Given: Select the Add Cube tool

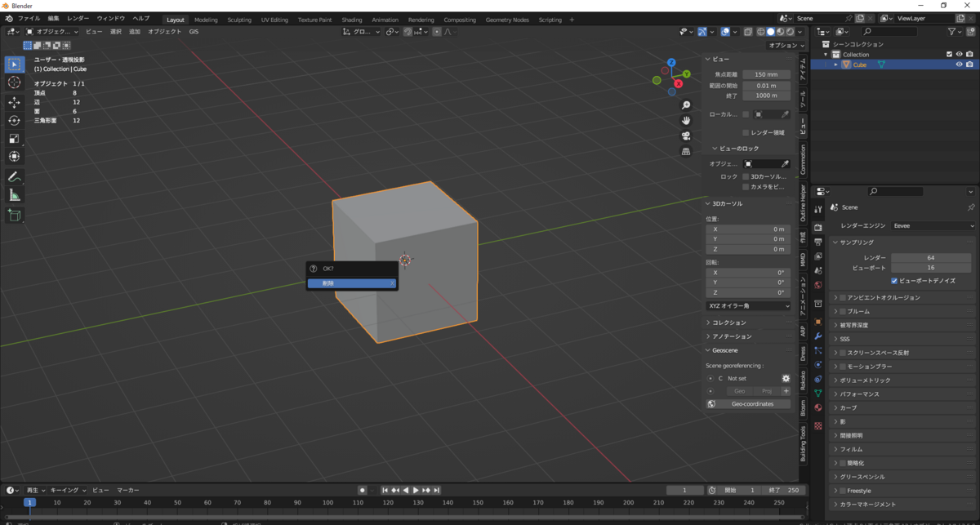Looking at the screenshot, I should click(14, 216).
